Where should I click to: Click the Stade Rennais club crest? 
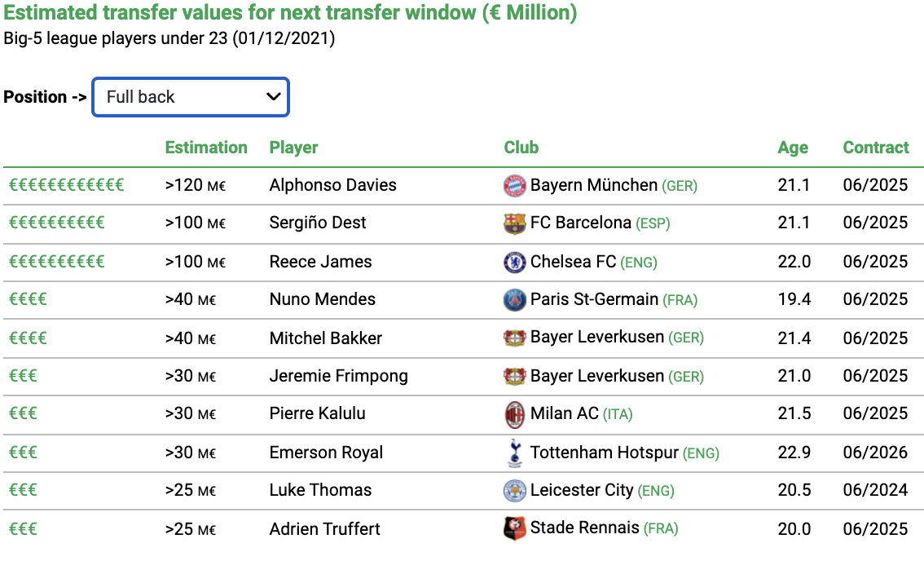click(514, 528)
